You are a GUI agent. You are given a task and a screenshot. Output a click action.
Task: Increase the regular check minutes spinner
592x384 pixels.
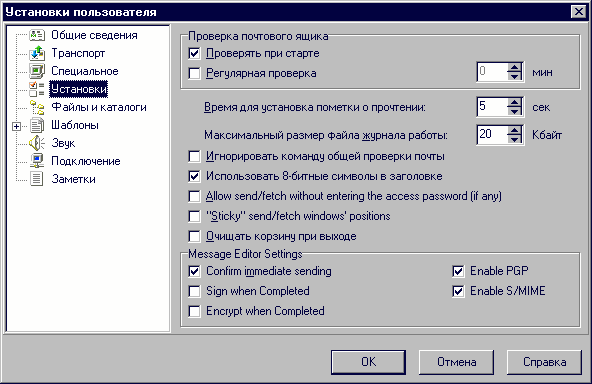pyautogui.click(x=514, y=67)
